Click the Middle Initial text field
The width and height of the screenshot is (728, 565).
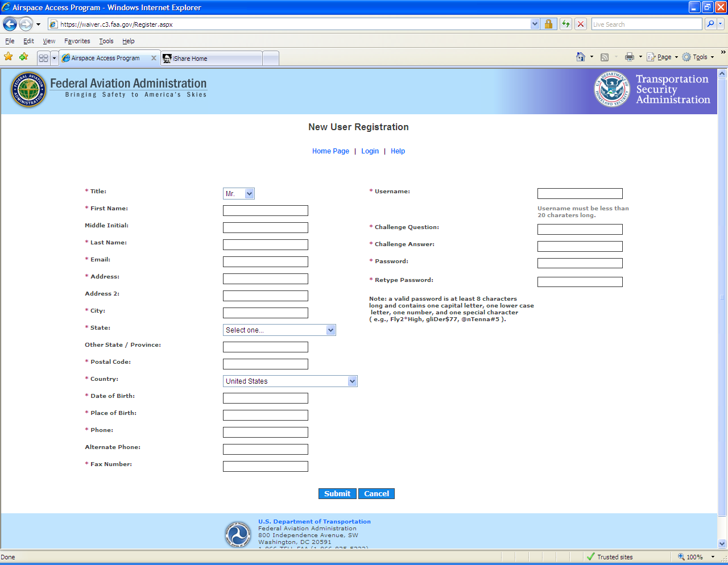266,228
